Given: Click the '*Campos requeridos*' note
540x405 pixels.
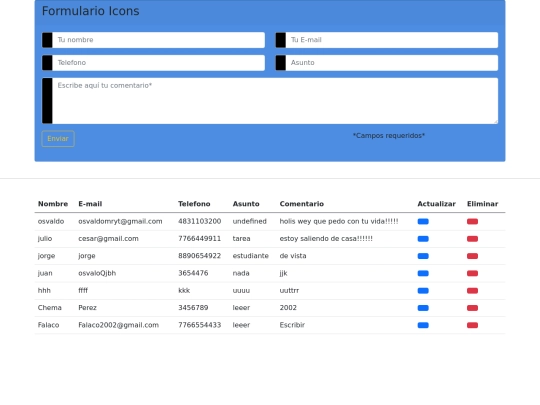Looking at the screenshot, I should point(389,136).
